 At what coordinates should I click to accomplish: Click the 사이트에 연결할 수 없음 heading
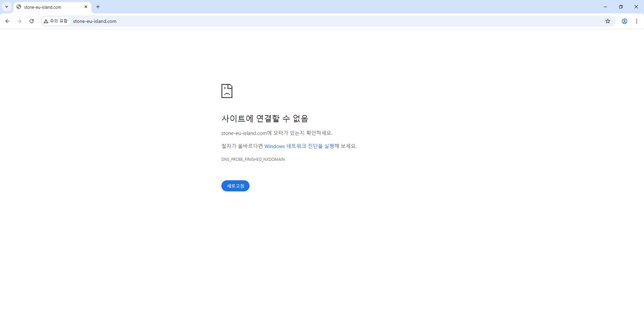coord(265,119)
